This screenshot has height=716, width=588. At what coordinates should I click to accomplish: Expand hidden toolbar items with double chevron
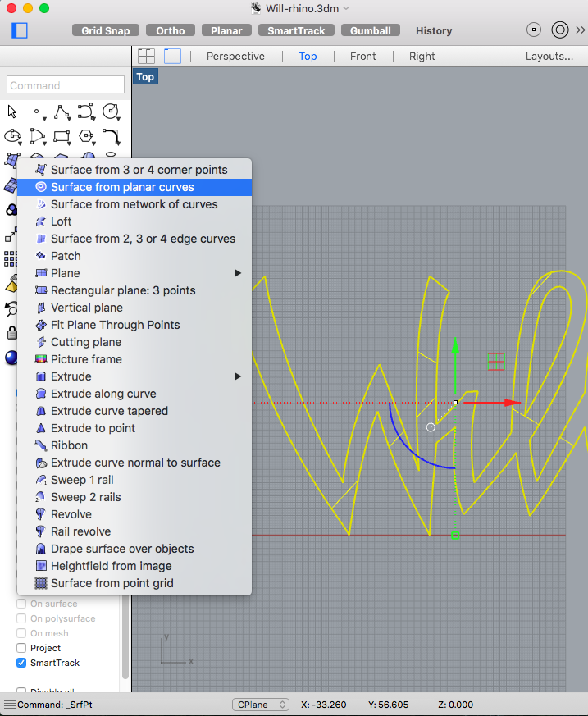[581, 30]
